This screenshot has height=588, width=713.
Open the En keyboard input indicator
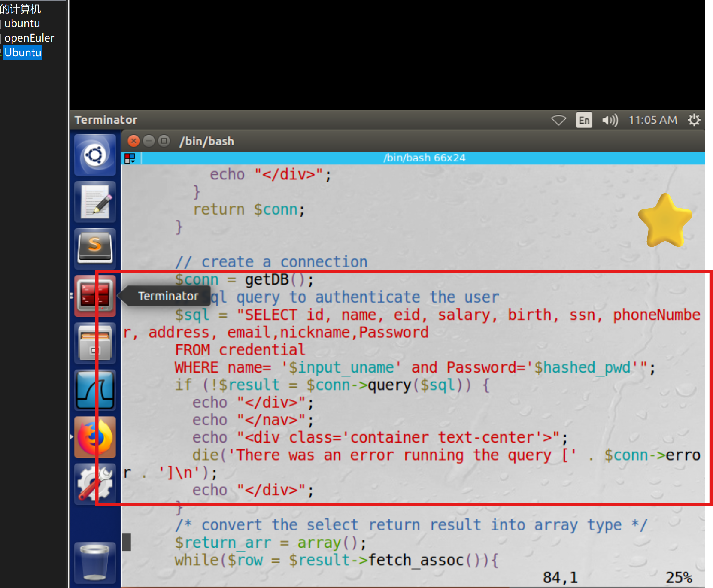[x=584, y=120]
